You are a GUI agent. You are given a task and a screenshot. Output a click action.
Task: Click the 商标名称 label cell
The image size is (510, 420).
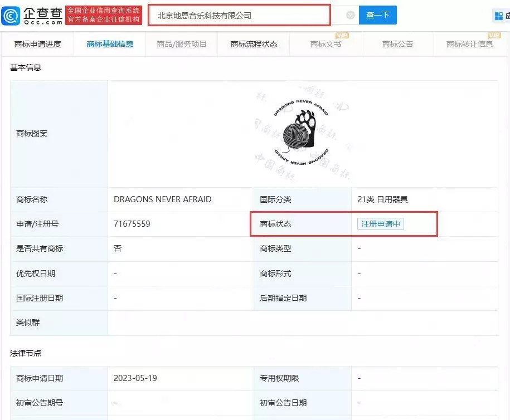(59, 199)
